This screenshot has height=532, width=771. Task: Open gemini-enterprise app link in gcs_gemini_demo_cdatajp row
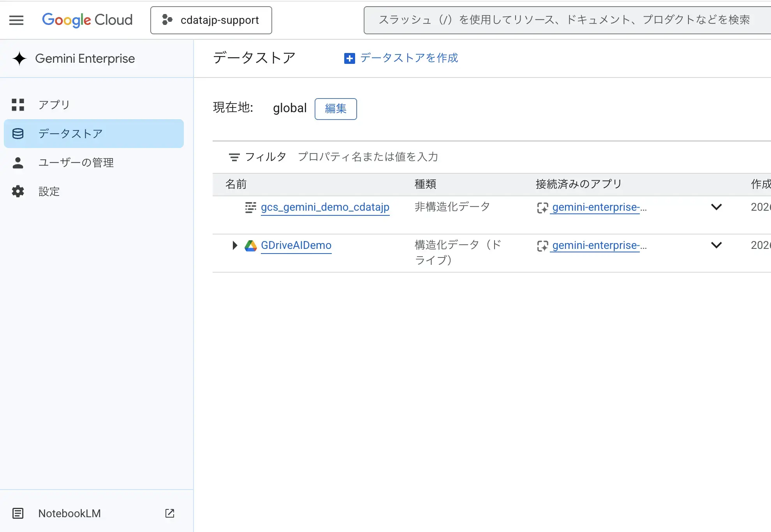(x=599, y=207)
